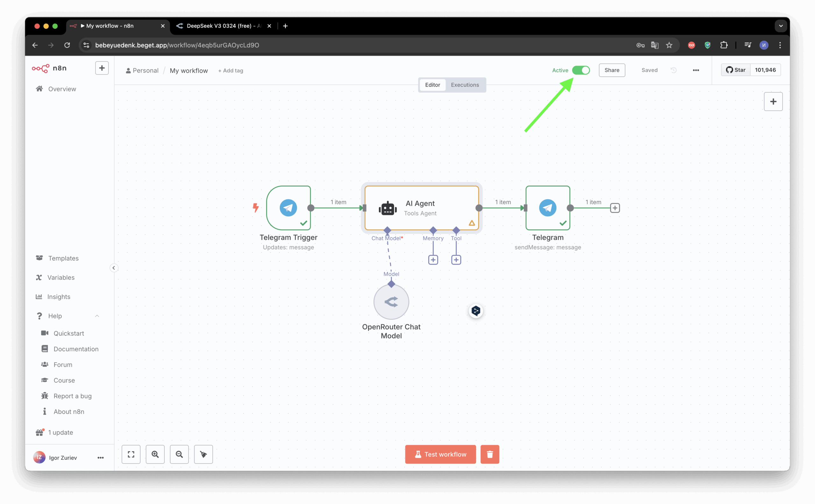Delete execution data with trash icon

click(490, 454)
